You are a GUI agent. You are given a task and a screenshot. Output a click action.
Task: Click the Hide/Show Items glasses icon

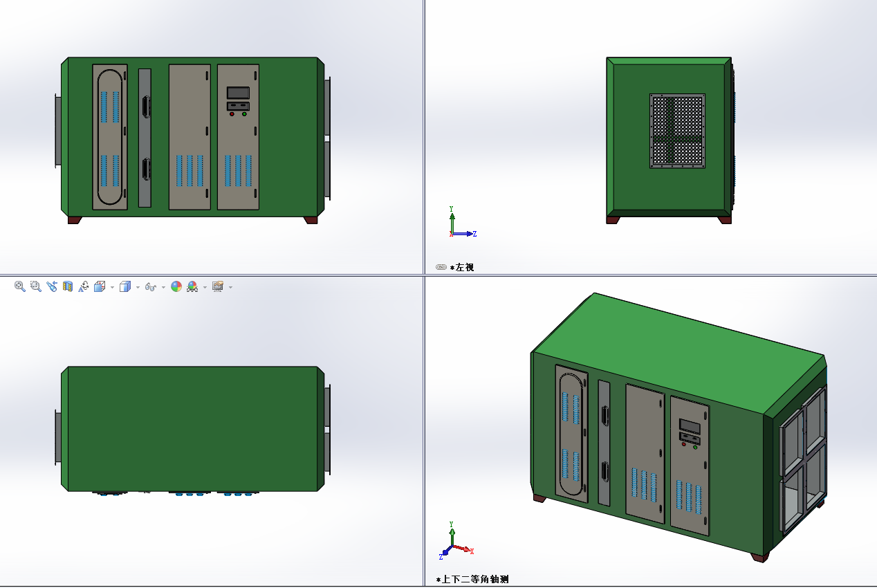[x=150, y=286]
